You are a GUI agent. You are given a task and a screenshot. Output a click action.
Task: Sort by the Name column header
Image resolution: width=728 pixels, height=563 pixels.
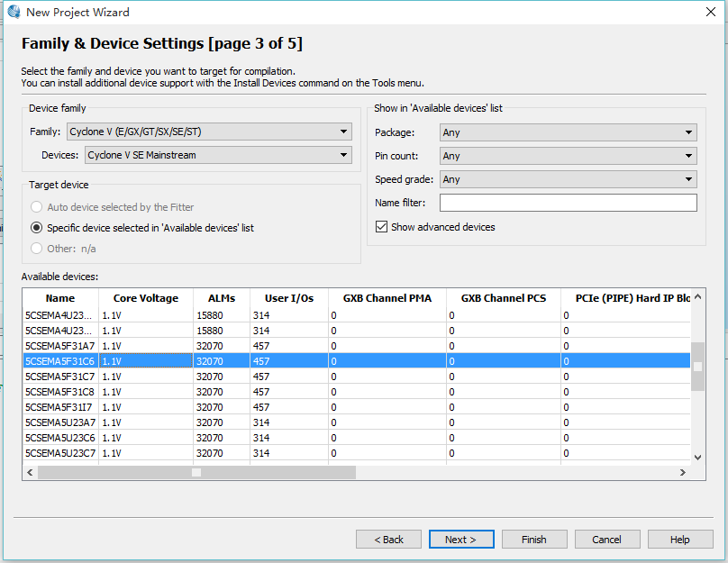(x=60, y=298)
